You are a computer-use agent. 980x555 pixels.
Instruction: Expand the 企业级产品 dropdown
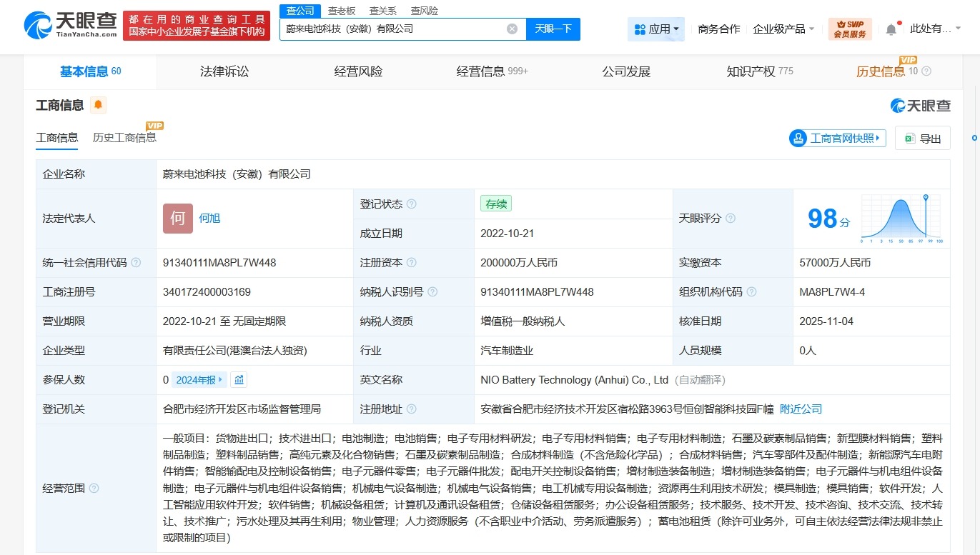point(779,29)
